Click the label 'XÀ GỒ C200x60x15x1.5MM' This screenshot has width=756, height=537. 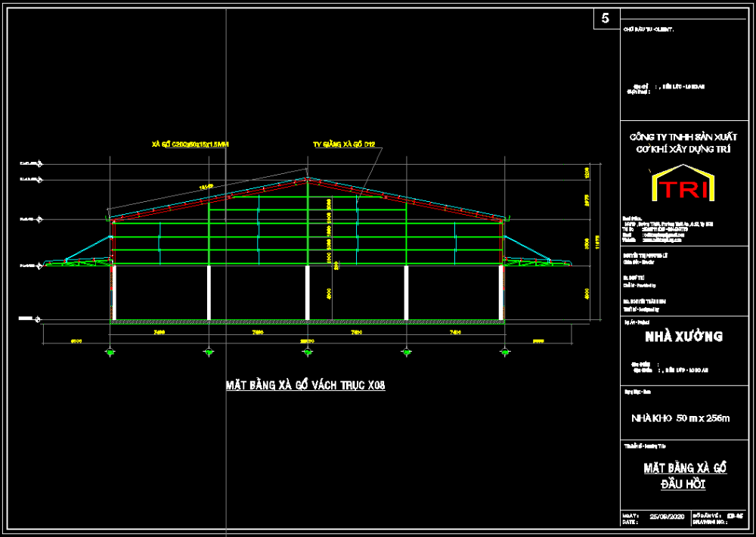190,144
